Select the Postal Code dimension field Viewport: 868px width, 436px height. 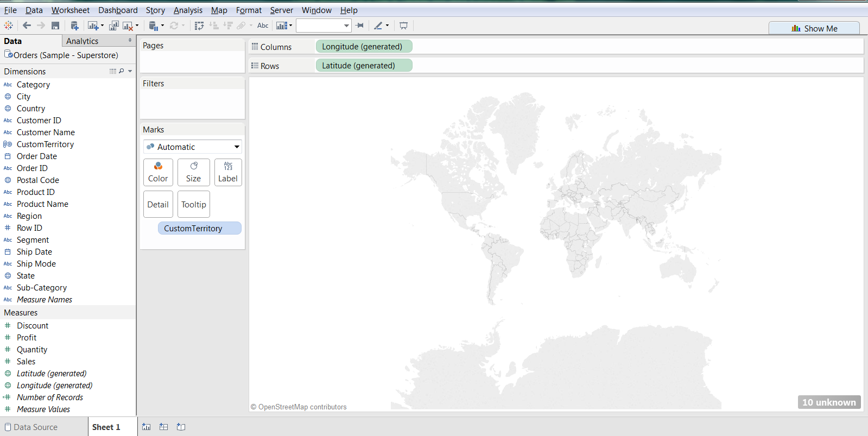coord(38,180)
